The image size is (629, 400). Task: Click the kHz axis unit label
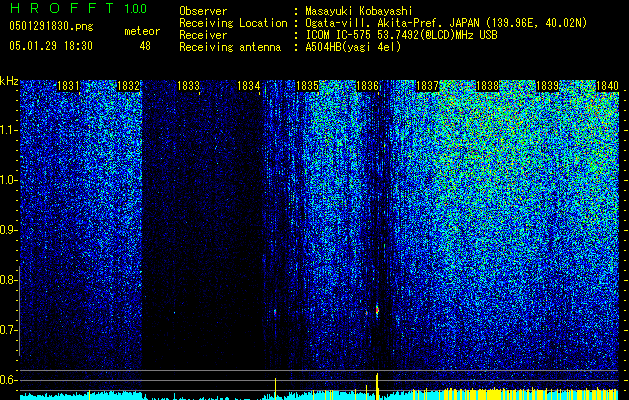(x=9, y=81)
